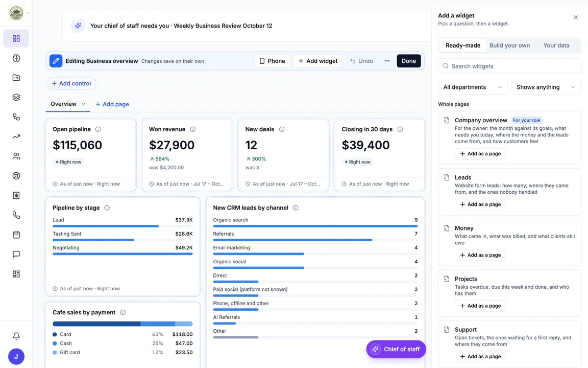Screen dimensions: 588x368
Task: Click the Tasting Sent stage label
Action: click(x=67, y=234)
